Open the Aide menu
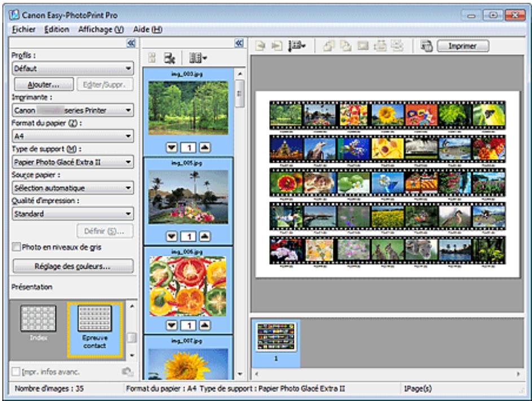The height and width of the screenshot is (401, 532). pos(148,29)
